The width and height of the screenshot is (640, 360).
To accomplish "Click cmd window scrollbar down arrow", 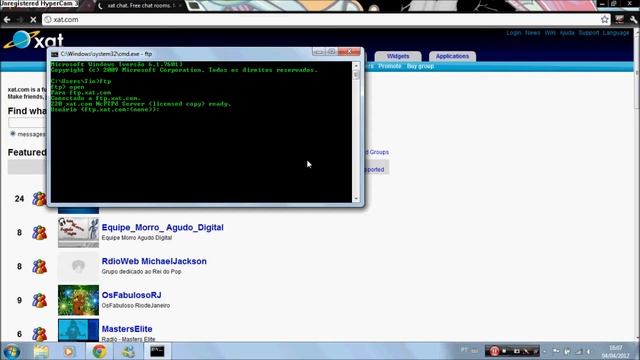I will [x=356, y=198].
